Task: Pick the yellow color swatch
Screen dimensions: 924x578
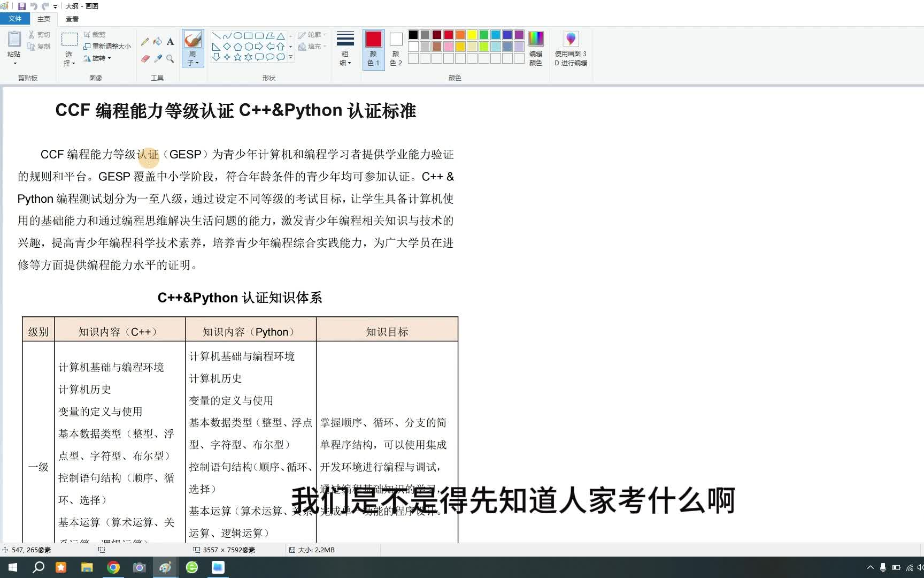Action: pos(472,35)
